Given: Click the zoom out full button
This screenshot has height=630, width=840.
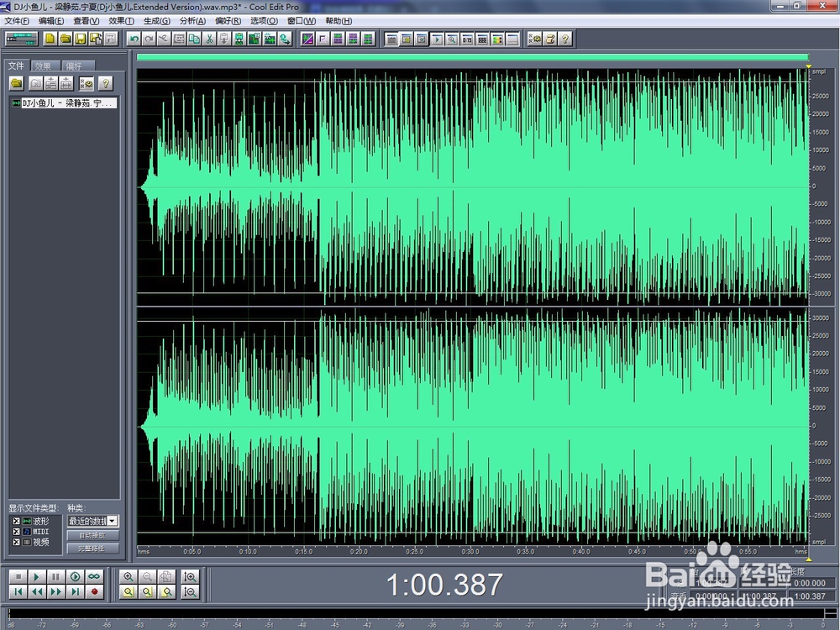Looking at the screenshot, I should coord(166,576).
